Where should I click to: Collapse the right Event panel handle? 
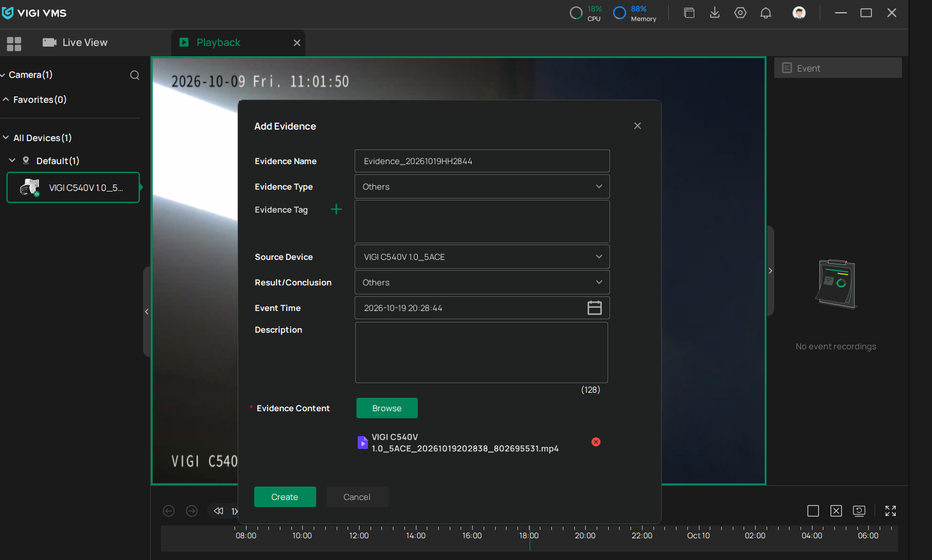(x=770, y=271)
